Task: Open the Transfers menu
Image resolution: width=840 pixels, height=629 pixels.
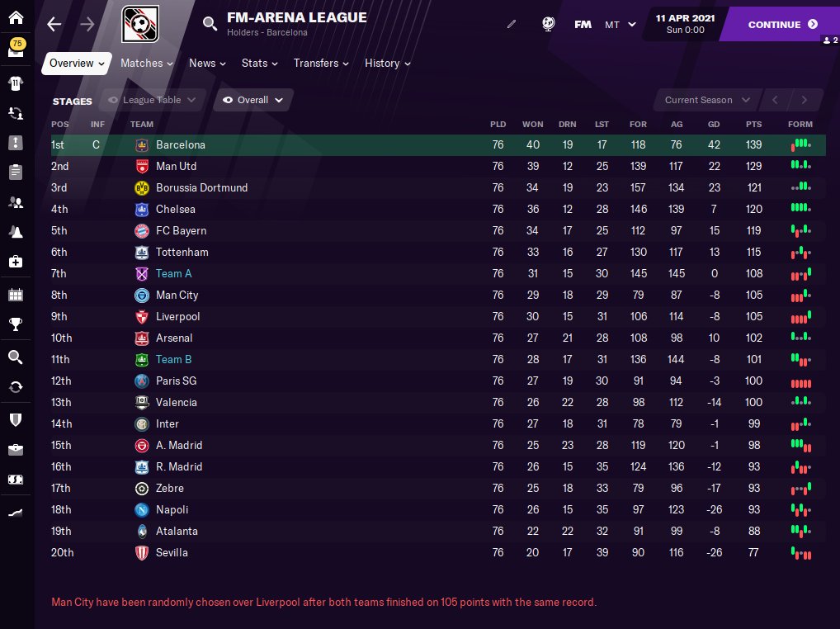Action: click(x=321, y=63)
